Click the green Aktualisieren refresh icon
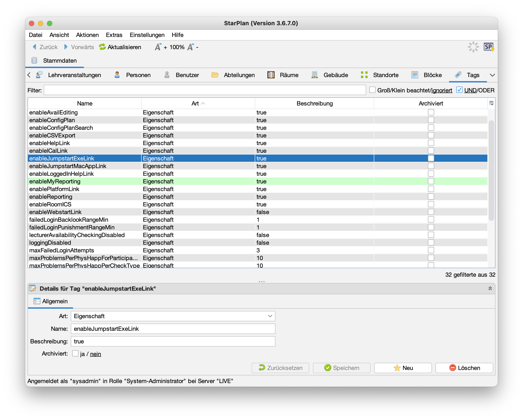The image size is (523, 420). 102,47
